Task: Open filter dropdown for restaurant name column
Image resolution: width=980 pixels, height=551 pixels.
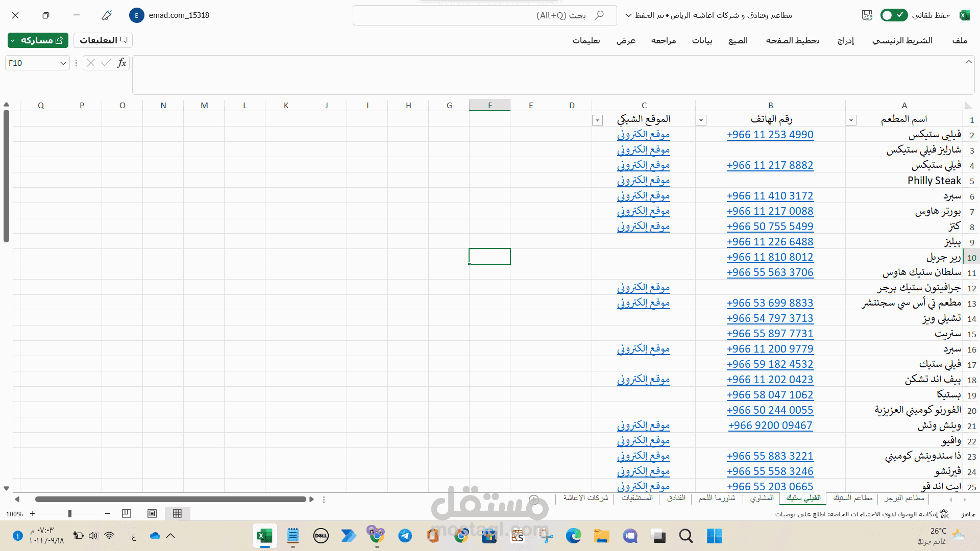Action: click(851, 120)
